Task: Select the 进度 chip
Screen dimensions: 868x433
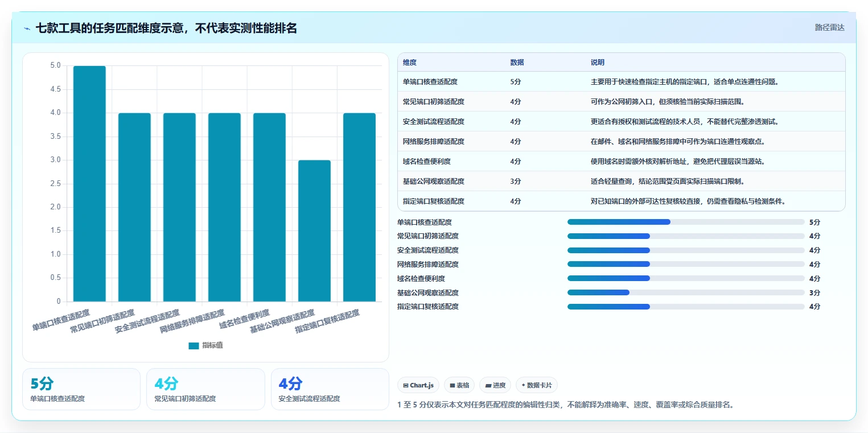Action: 495,385
